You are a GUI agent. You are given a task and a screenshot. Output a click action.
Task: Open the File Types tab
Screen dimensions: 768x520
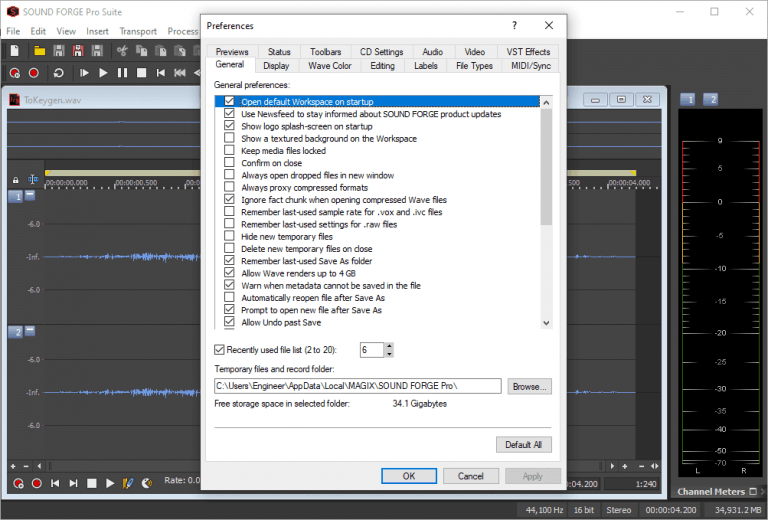(474, 66)
